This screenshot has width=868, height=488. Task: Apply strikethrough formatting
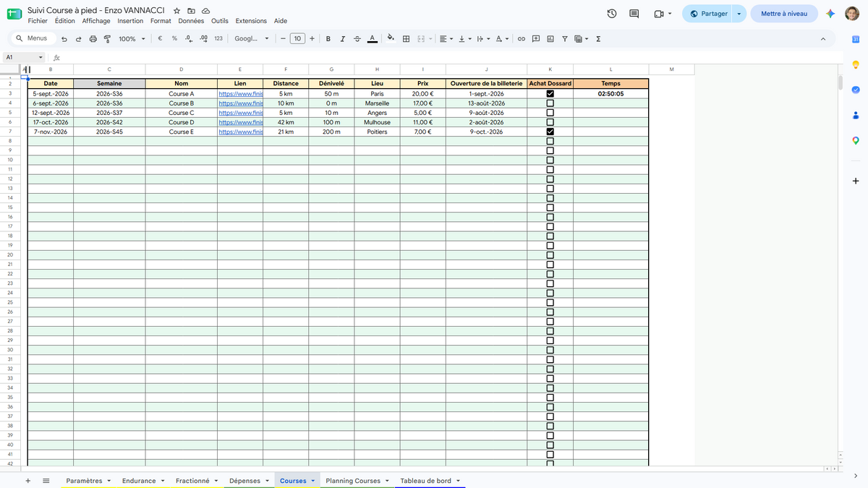[x=357, y=39]
